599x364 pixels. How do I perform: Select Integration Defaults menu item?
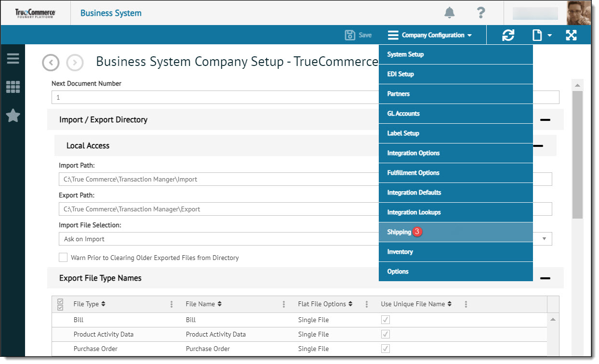point(456,193)
